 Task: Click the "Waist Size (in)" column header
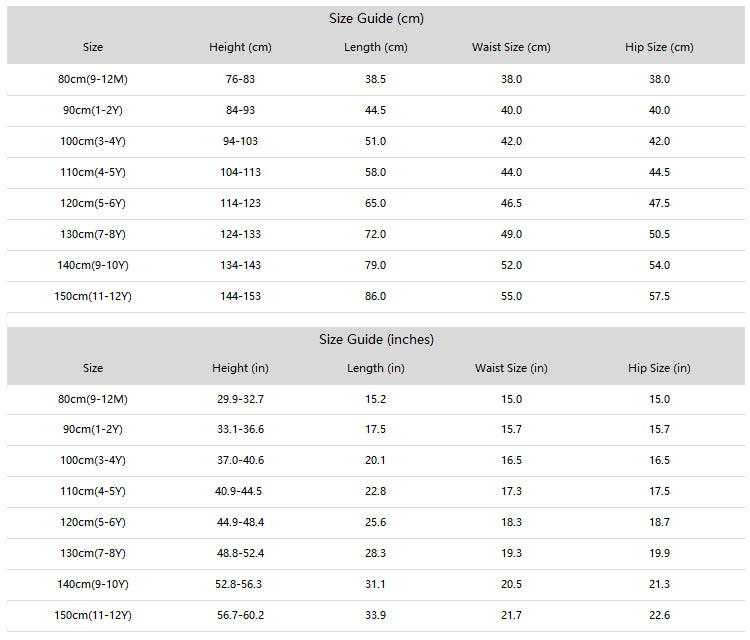tap(511, 368)
